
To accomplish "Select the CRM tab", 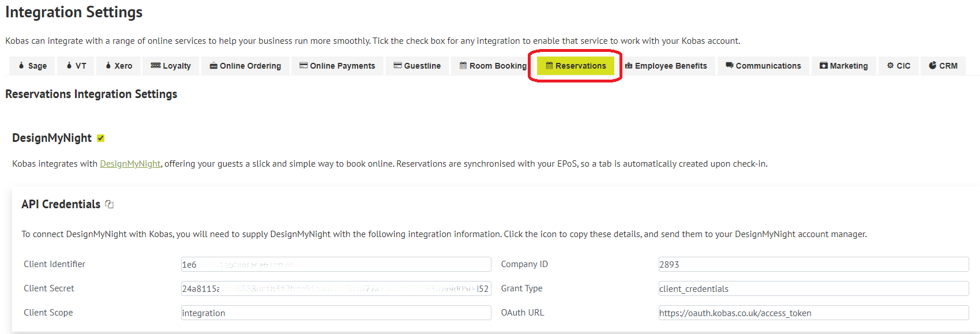I will [x=943, y=66].
